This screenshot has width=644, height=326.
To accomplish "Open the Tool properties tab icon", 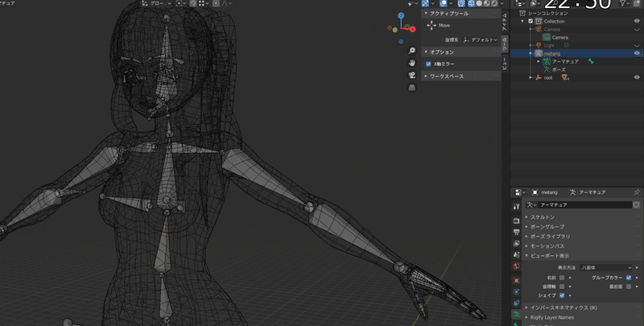I will pyautogui.click(x=517, y=207).
